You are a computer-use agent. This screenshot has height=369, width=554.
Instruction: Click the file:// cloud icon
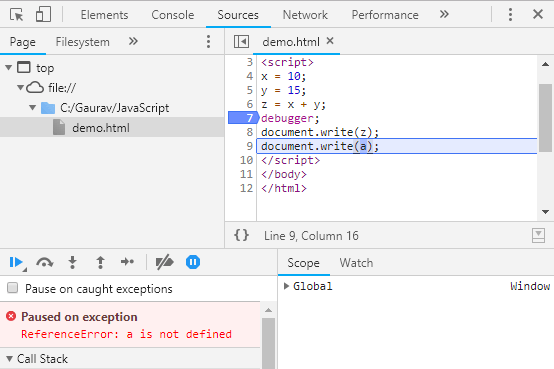(x=35, y=87)
